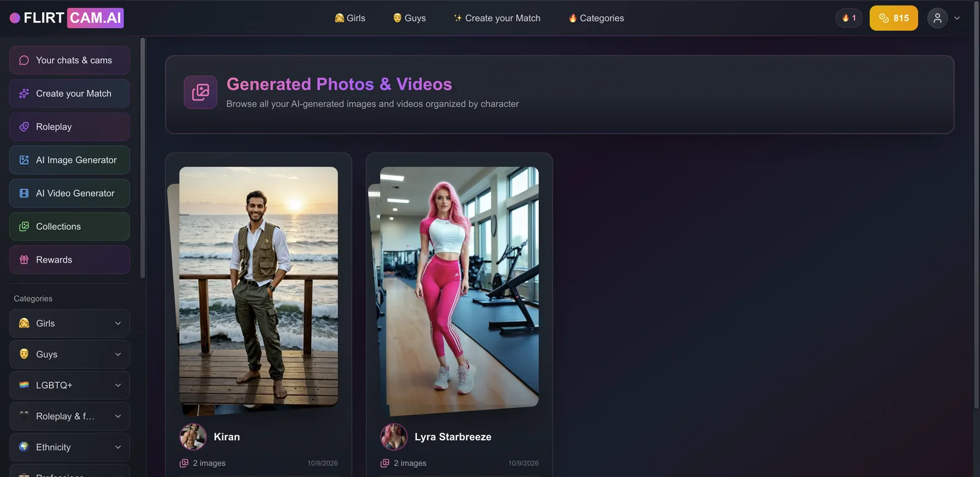Viewport: 980px width, 477px height.
Task: Click the 2 images text under Kiran
Action: (x=209, y=463)
